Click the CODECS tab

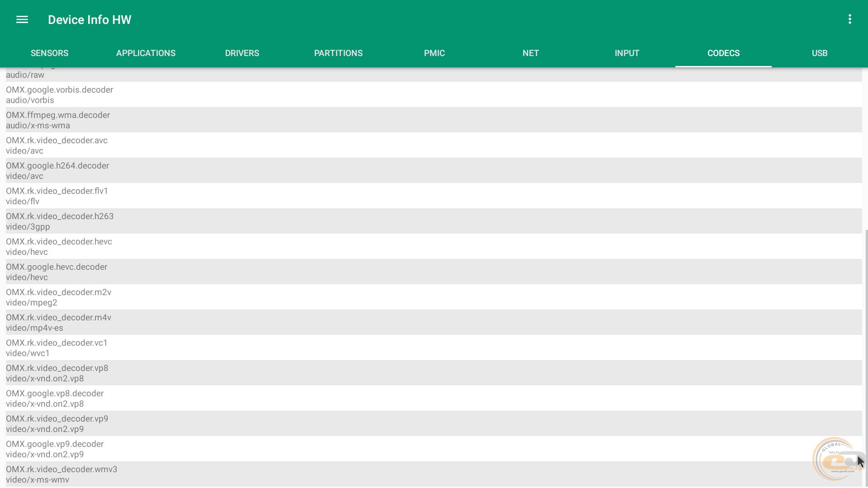(723, 53)
